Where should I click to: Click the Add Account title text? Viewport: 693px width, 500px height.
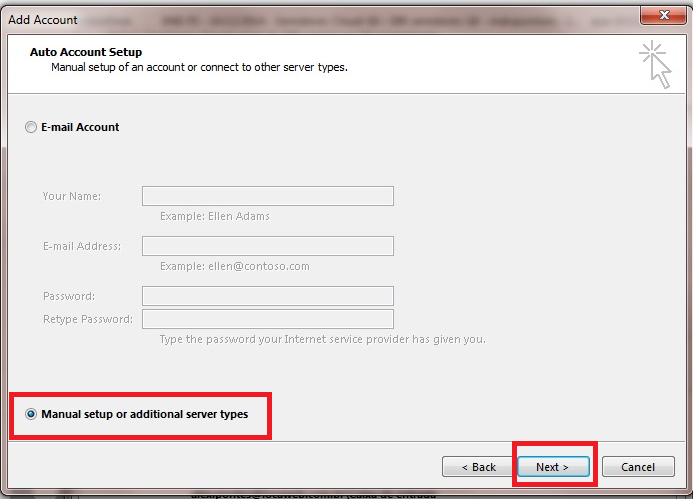tap(42, 20)
